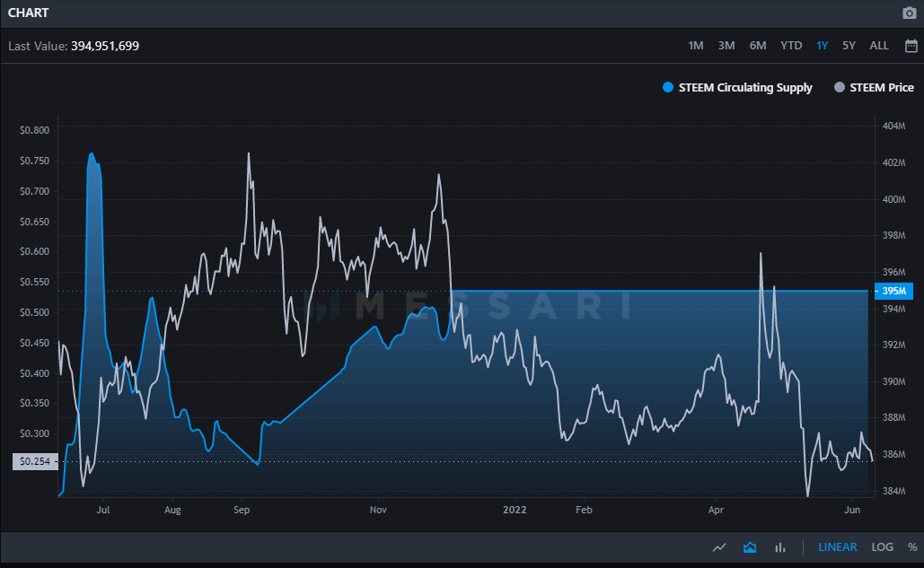The image size is (924, 568).
Task: Switch scale to percent mode
Action: tap(912, 547)
